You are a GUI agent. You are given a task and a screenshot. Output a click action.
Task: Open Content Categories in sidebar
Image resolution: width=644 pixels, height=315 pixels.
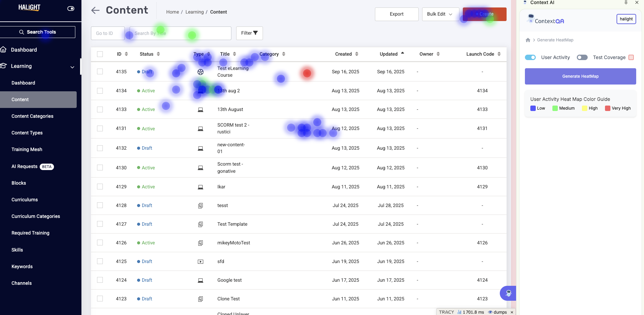coord(33,116)
